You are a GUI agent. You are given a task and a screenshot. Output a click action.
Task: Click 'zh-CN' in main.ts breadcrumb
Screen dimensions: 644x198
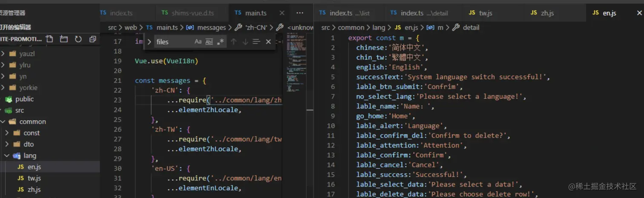pos(256,28)
